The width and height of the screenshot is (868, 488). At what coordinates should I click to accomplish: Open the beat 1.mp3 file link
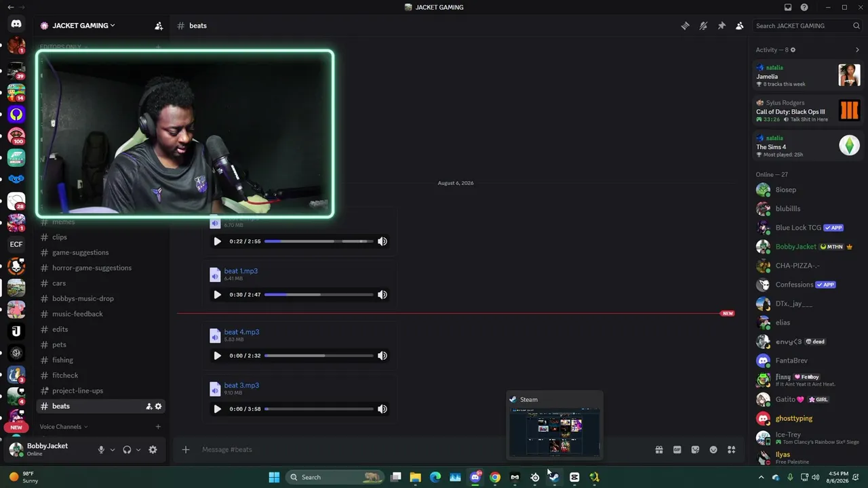click(x=241, y=271)
